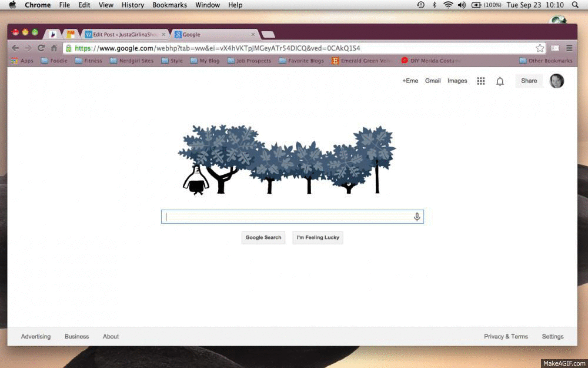Click the I'm Feeling Lucky button
Viewport: 588px width, 368px height.
pyautogui.click(x=318, y=237)
